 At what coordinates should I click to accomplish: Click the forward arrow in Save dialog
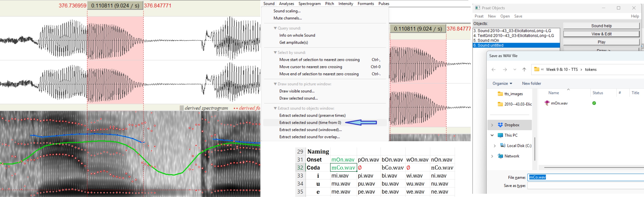505,70
